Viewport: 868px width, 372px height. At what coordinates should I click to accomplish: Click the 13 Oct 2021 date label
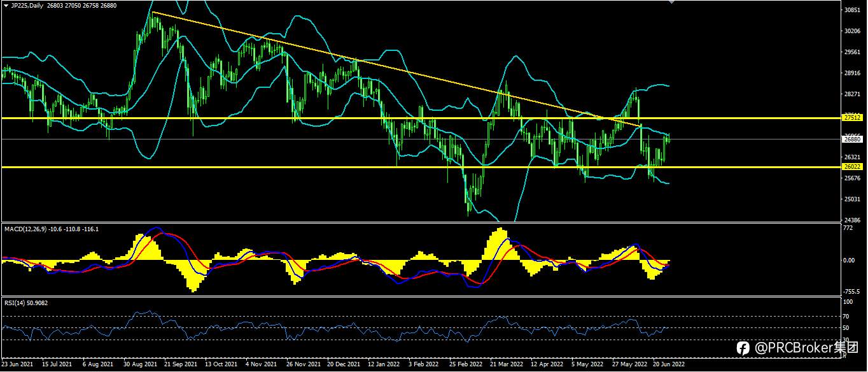pyautogui.click(x=220, y=365)
